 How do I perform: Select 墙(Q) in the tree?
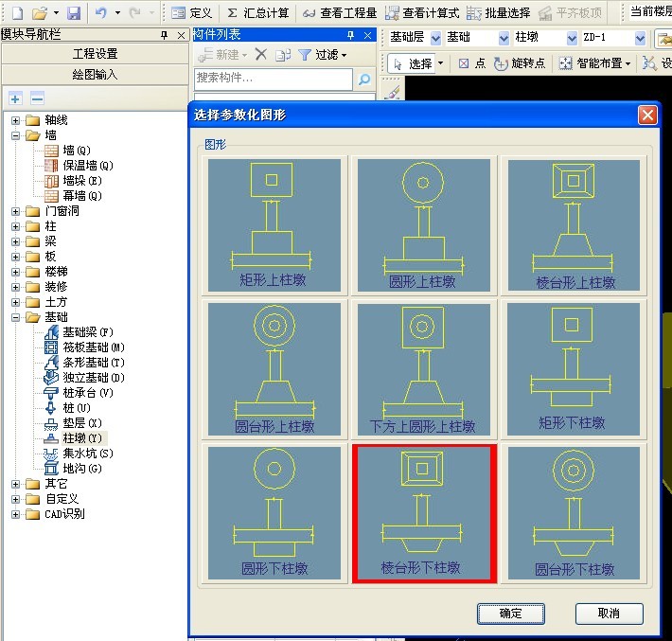68,151
